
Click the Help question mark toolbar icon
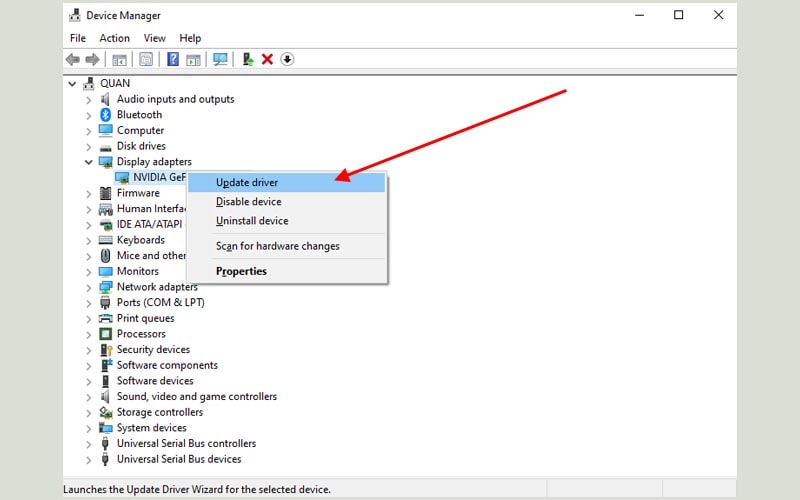(172, 60)
